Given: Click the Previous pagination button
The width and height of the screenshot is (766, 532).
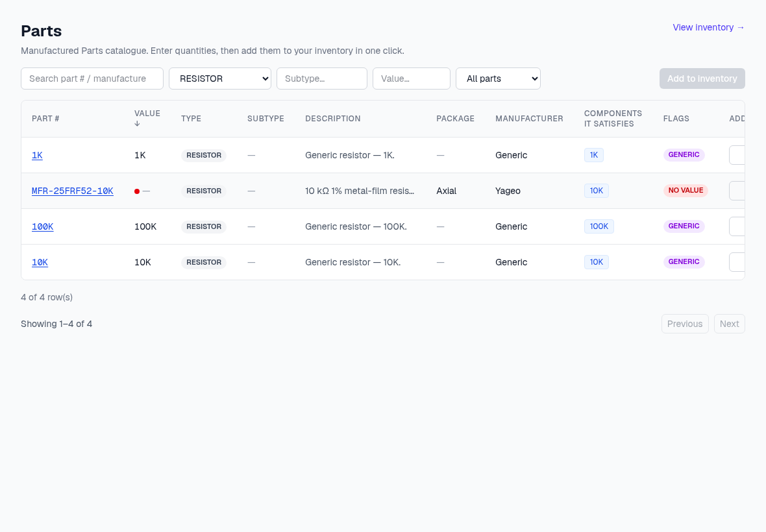Looking at the screenshot, I should 685,324.
